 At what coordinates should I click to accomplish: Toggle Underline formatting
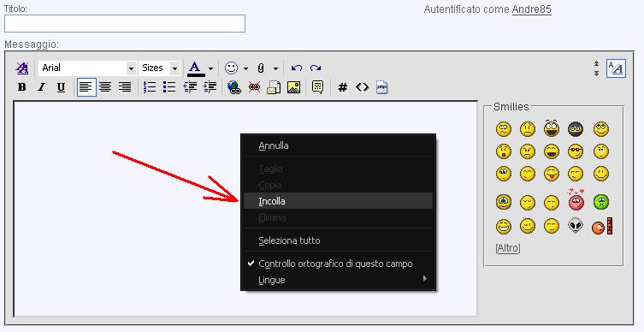[62, 87]
